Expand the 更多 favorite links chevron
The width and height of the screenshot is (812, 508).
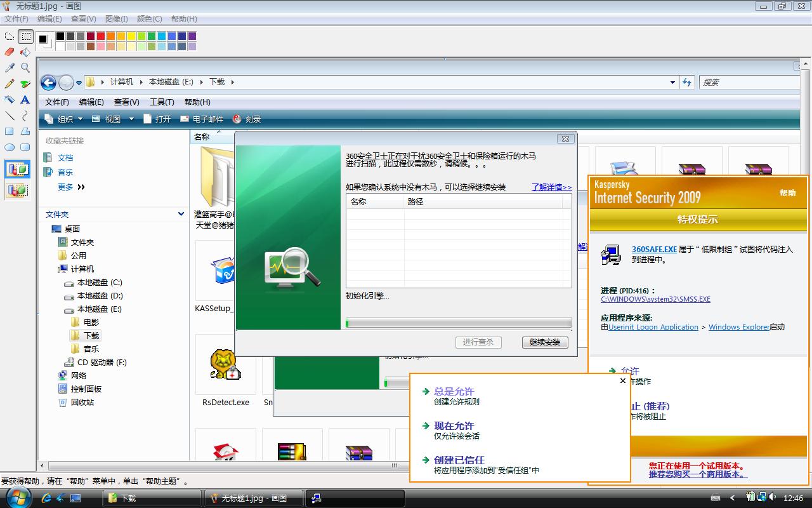point(81,187)
